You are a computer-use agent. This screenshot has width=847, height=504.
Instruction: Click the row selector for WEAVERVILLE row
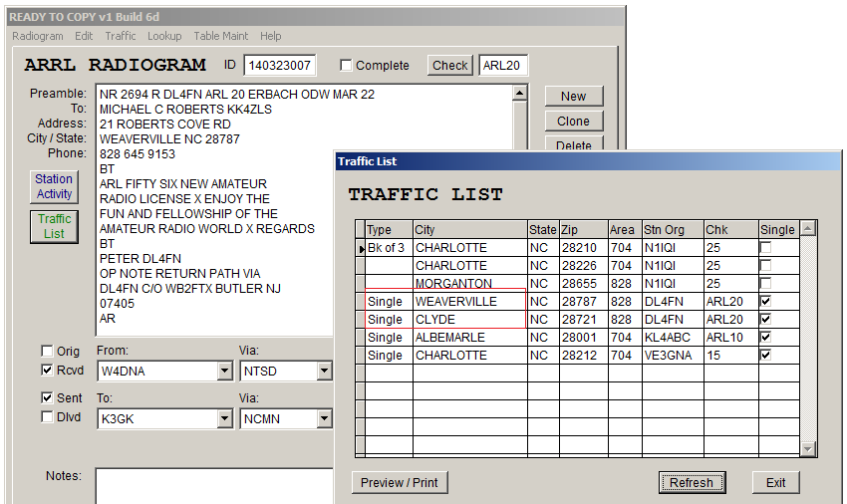361,302
